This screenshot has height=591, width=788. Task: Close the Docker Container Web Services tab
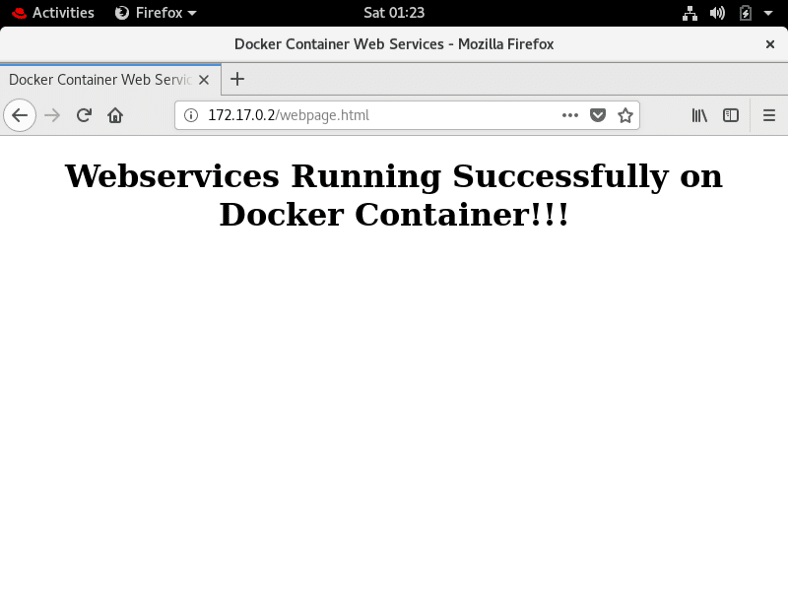[x=204, y=80]
